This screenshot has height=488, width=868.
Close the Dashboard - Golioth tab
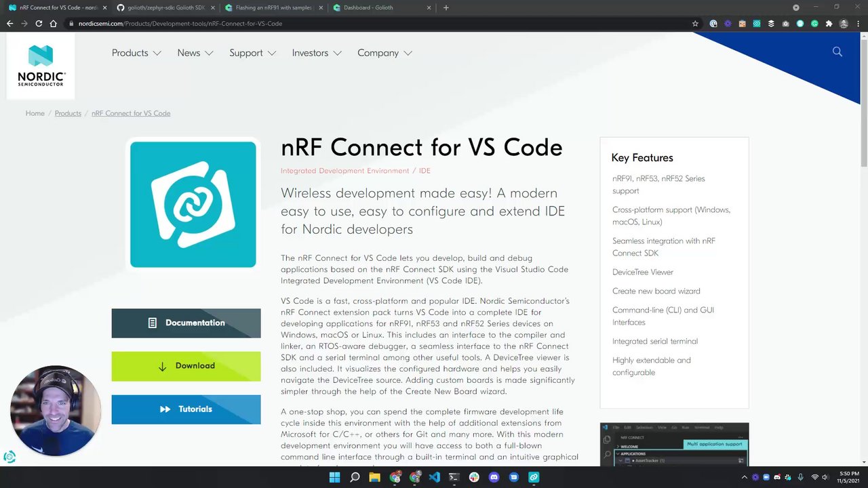point(429,7)
